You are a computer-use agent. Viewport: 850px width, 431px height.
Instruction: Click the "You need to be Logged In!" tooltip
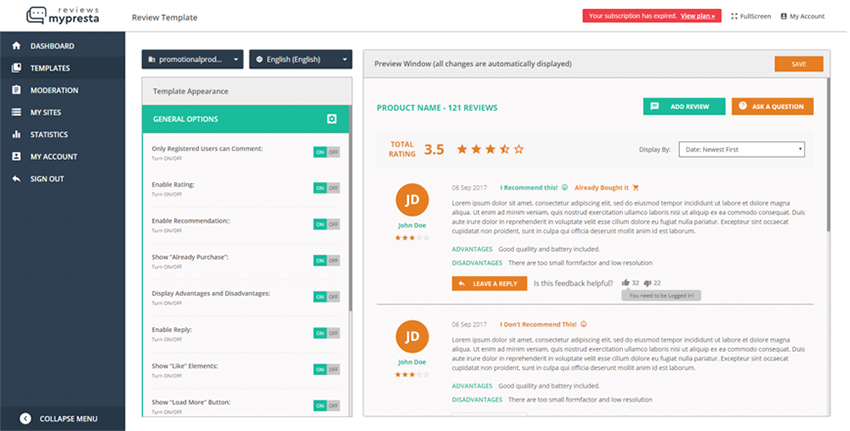click(x=661, y=295)
